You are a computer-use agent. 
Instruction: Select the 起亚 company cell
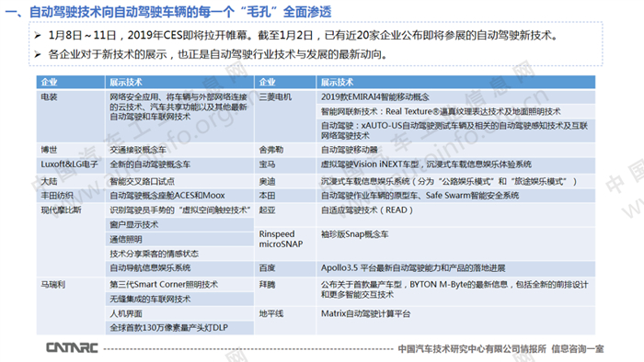coord(285,215)
